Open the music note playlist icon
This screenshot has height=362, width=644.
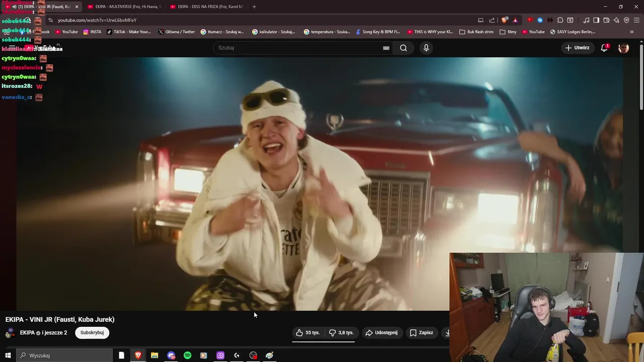(x=586, y=20)
